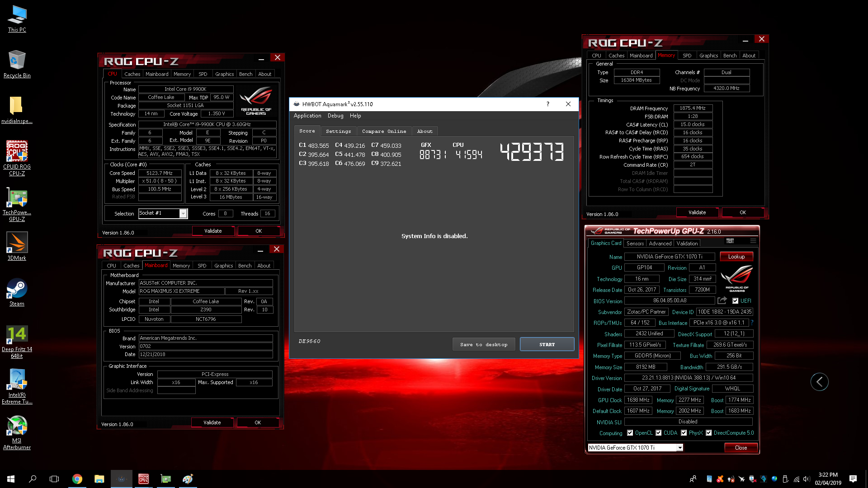Toggle the CUDA checkbox
This screenshot has width=868, height=488.
coord(658,433)
